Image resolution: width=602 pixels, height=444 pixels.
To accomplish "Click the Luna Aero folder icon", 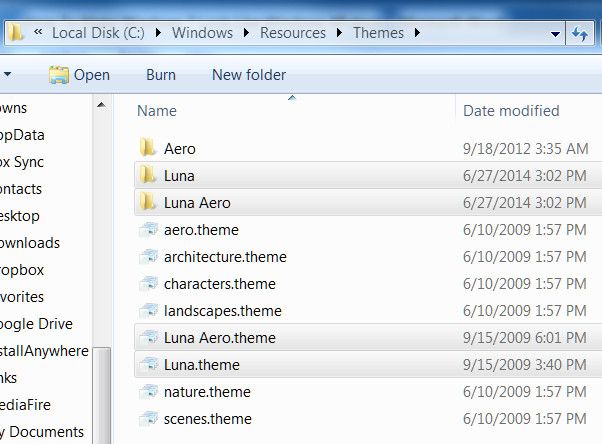I will (148, 202).
